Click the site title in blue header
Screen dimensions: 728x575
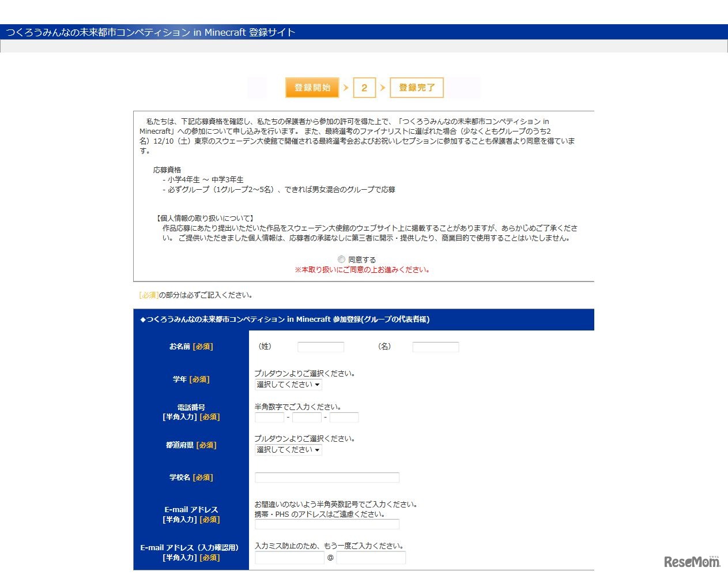pos(150,32)
